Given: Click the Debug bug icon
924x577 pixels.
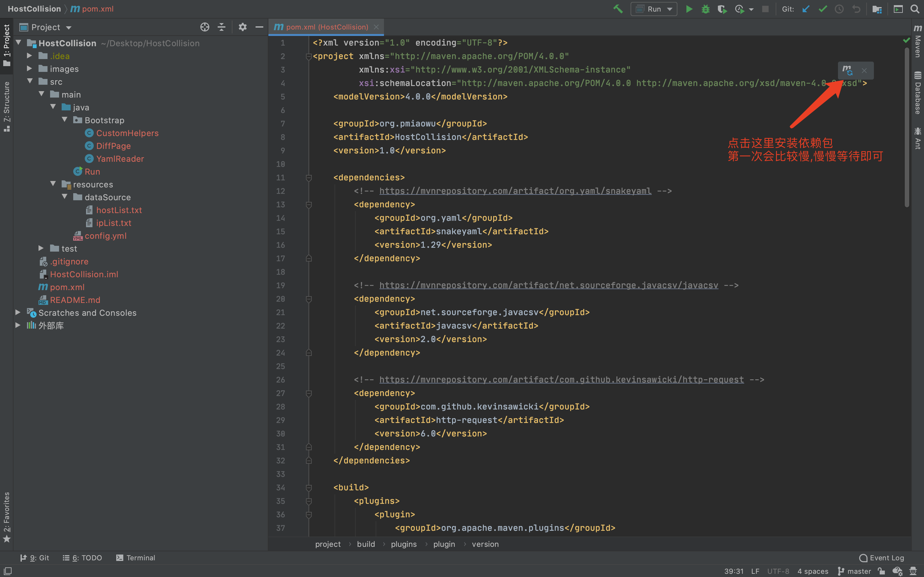Looking at the screenshot, I should point(705,9).
